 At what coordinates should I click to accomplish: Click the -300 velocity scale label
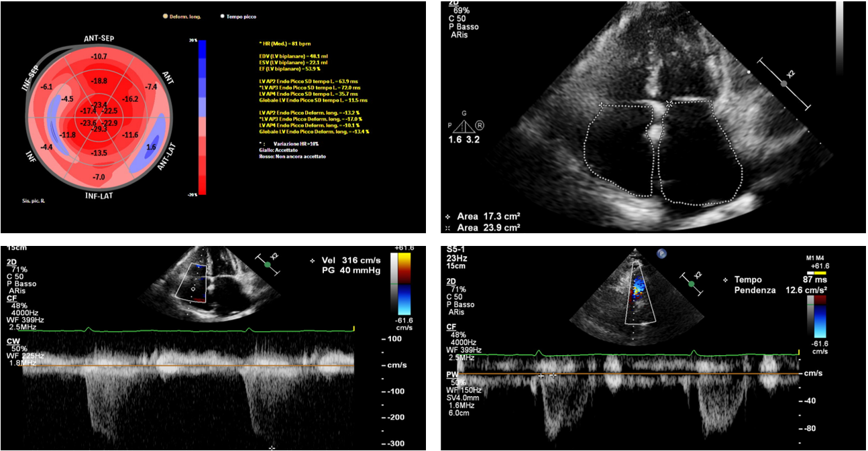(x=395, y=443)
